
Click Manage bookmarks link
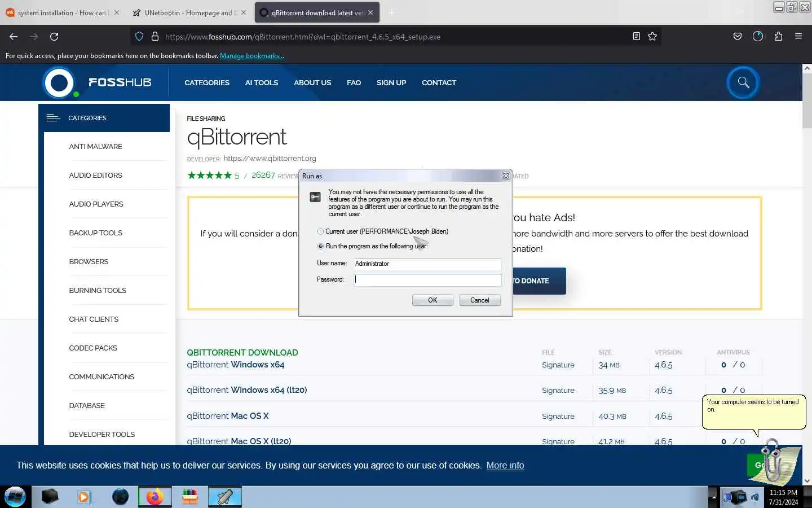252,56
